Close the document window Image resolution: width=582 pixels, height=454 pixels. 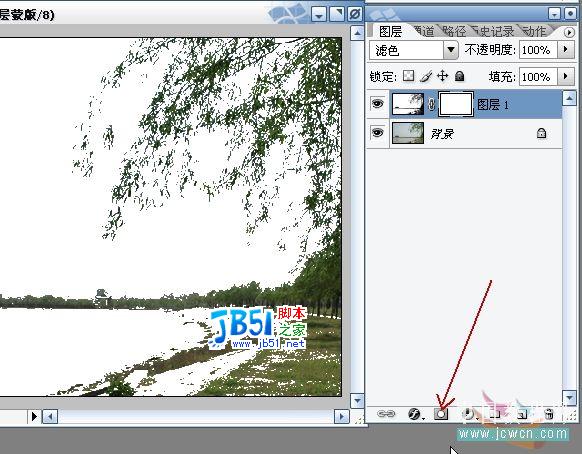click(355, 14)
